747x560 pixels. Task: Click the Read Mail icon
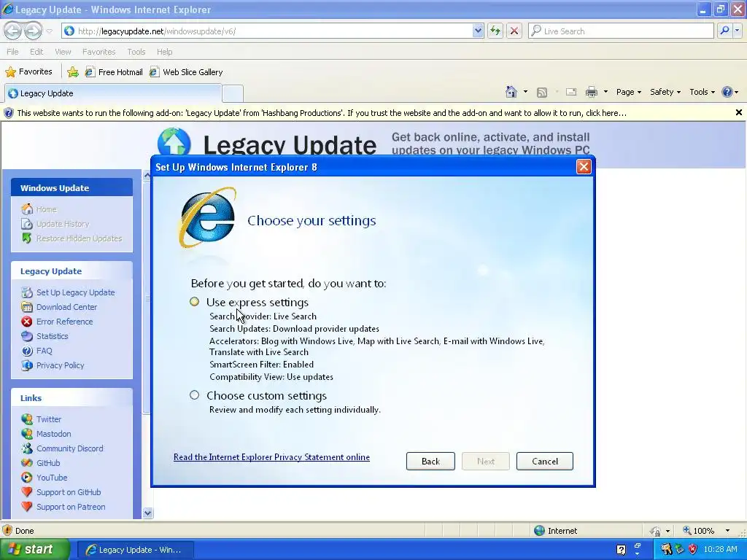(570, 92)
